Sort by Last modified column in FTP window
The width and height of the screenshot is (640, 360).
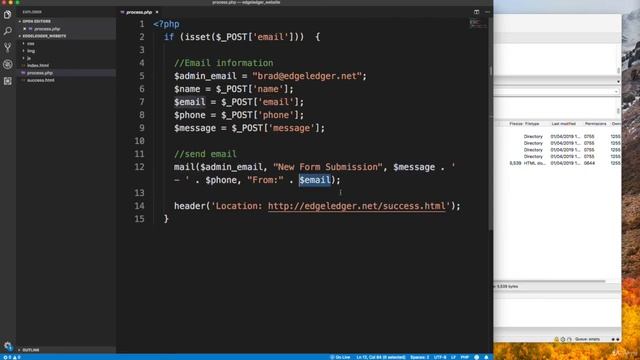564,124
